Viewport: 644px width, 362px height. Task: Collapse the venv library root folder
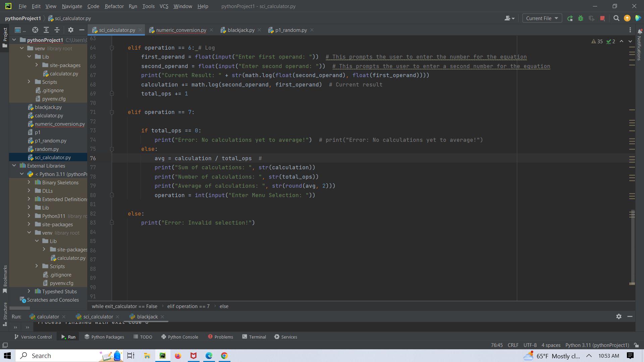(22, 48)
